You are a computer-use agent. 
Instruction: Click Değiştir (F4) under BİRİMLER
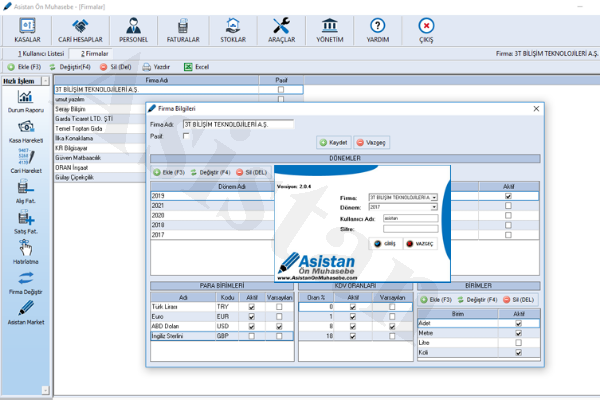(478, 300)
